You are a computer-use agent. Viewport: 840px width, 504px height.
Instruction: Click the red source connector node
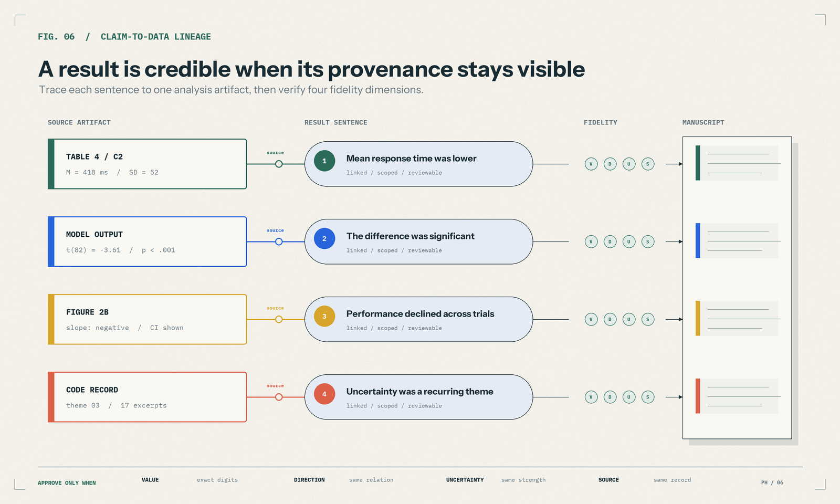click(279, 397)
